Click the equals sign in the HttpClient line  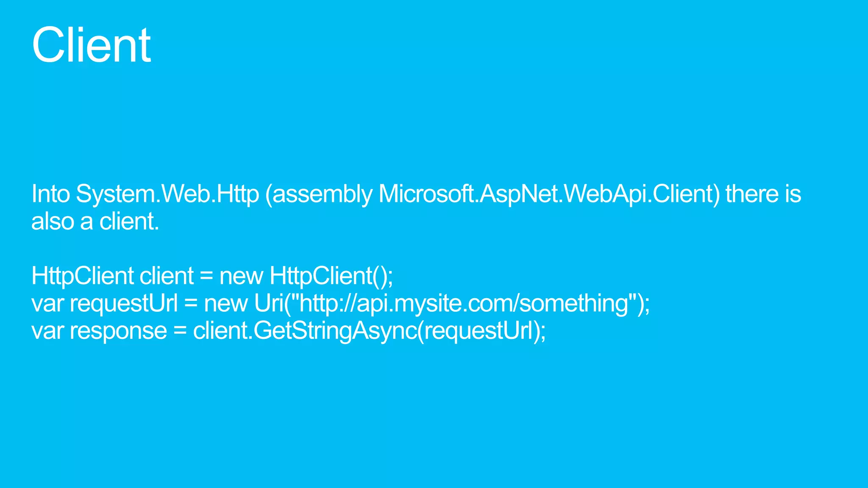pos(206,276)
